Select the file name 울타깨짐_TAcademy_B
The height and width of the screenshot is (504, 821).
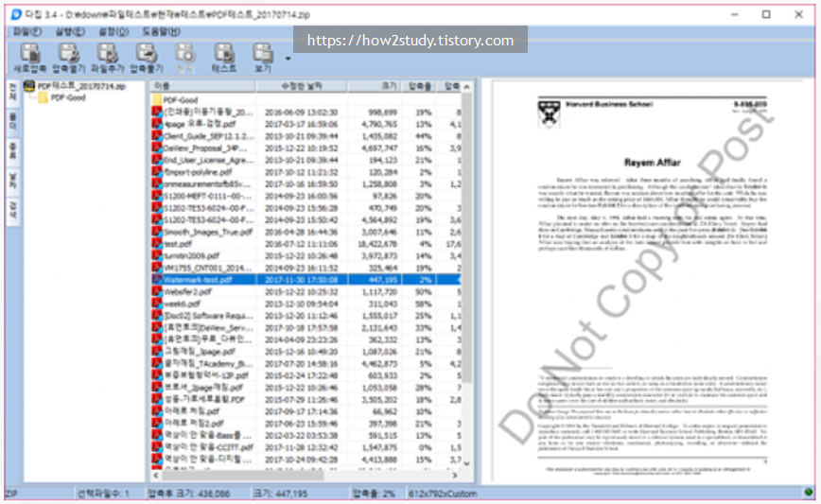click(207, 364)
